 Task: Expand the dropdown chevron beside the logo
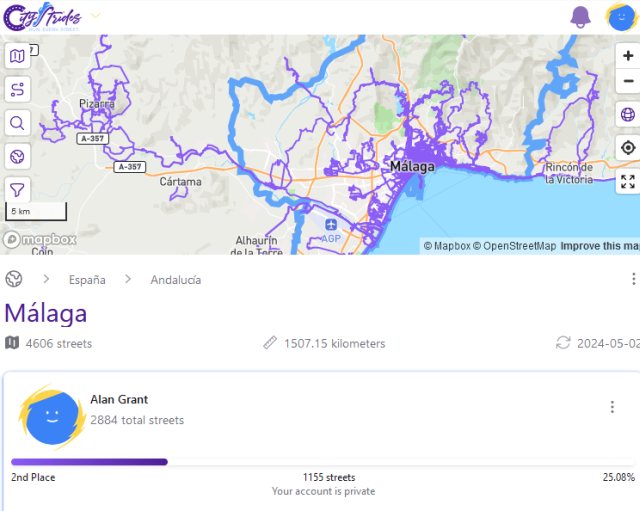[96, 16]
